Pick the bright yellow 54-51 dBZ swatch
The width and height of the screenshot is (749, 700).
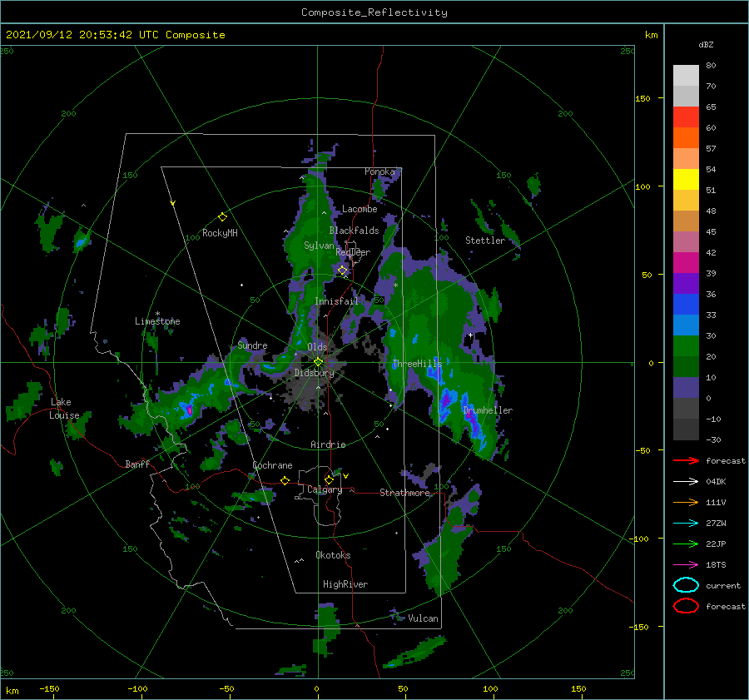(x=686, y=179)
